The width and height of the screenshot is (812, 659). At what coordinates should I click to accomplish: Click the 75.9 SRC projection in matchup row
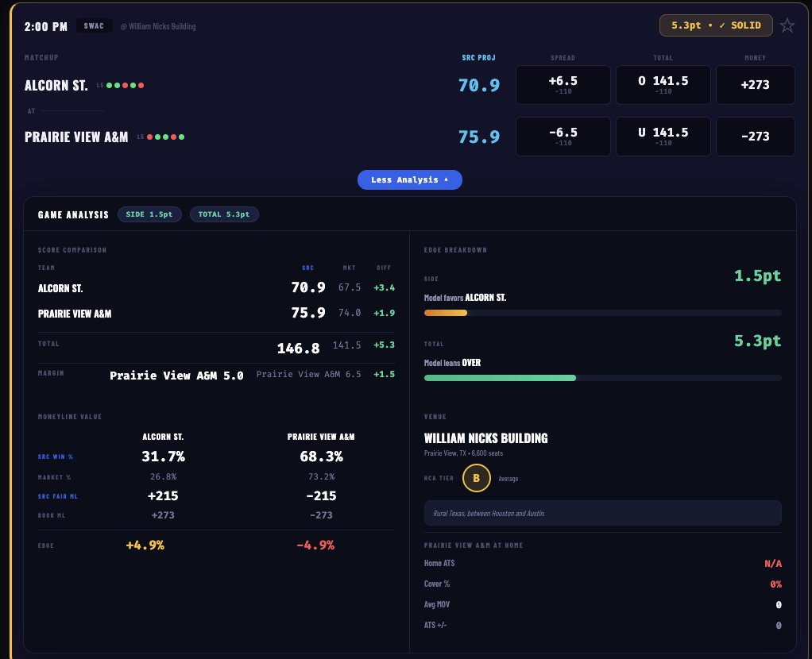479,137
